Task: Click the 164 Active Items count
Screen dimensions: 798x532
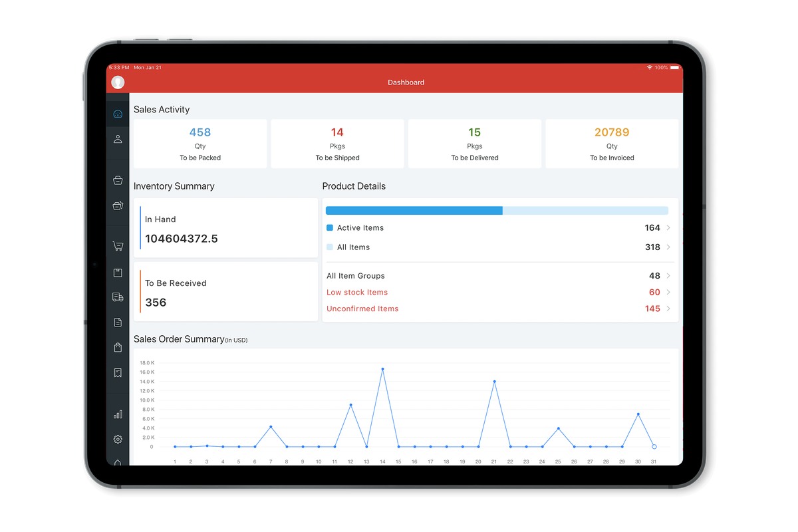Action: coord(652,228)
